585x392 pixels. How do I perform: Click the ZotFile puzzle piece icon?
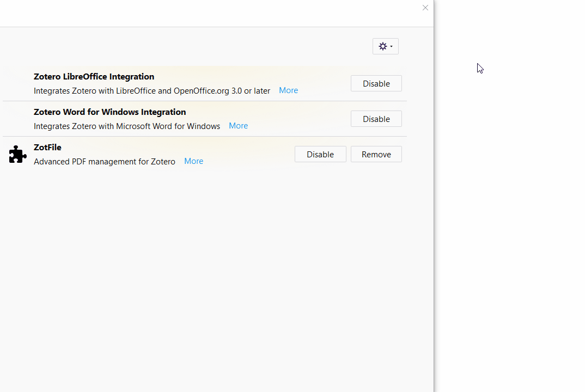coord(17,154)
